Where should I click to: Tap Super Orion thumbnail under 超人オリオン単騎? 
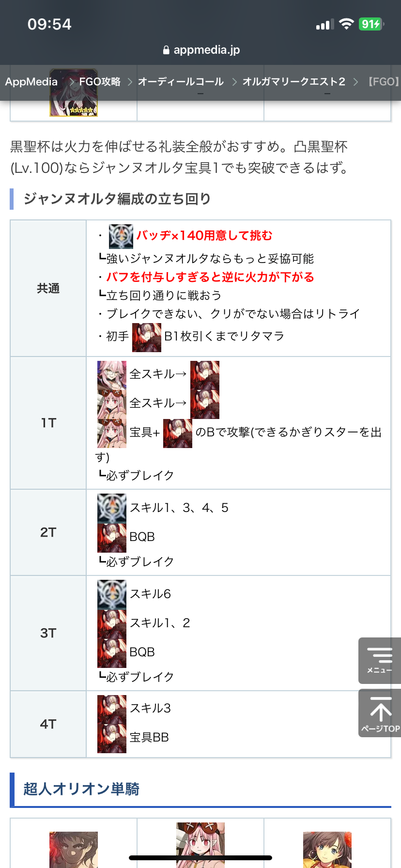point(74,850)
